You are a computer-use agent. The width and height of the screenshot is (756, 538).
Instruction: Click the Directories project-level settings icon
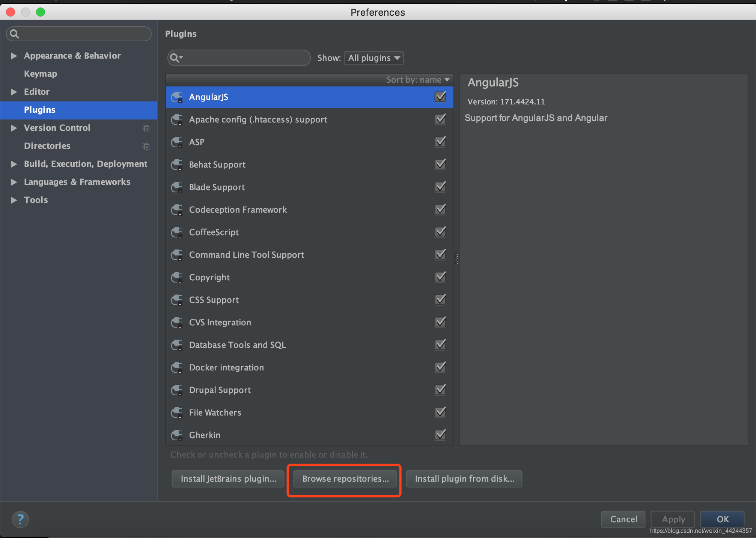click(x=146, y=146)
